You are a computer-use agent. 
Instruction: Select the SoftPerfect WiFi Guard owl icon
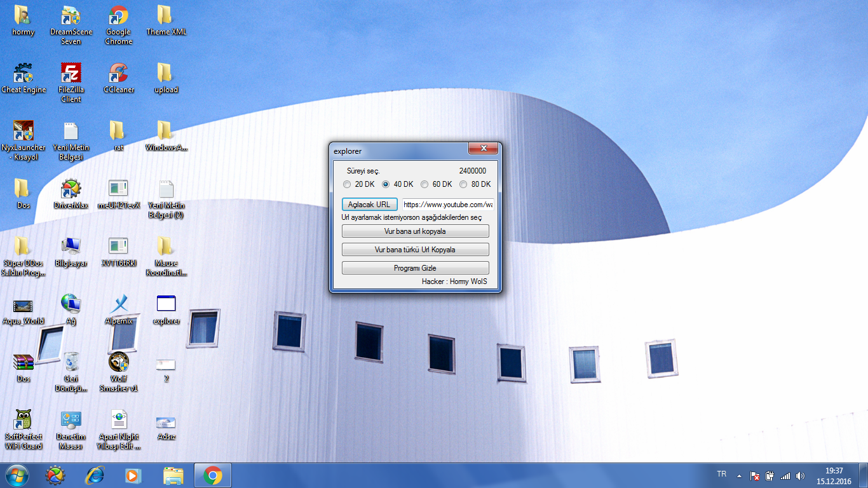(x=24, y=430)
